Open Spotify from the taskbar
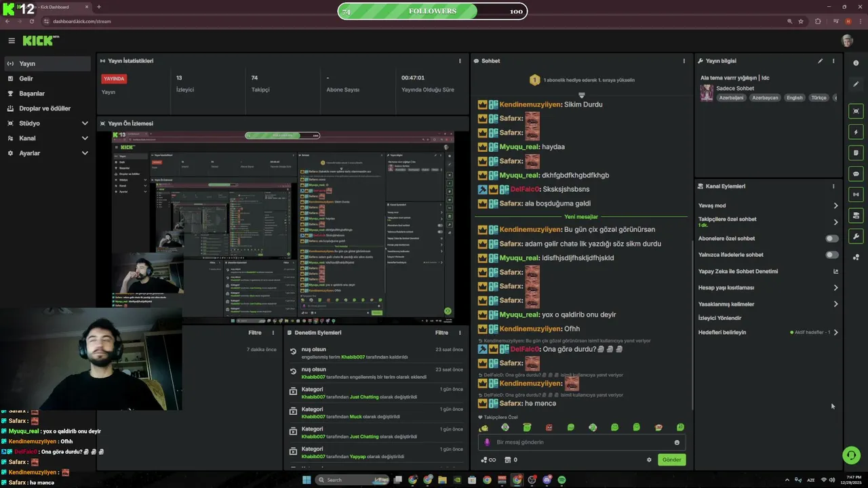Viewport: 868px width, 488px height. pos(561,480)
